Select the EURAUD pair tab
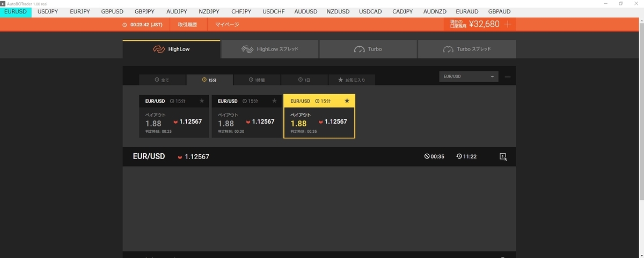Viewport: 644px width, 258px height. [x=467, y=11]
